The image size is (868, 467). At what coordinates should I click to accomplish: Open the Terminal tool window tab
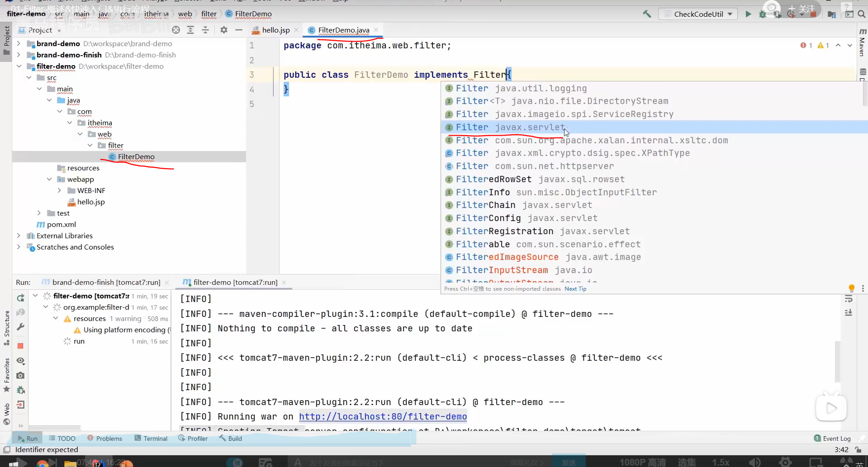point(151,439)
